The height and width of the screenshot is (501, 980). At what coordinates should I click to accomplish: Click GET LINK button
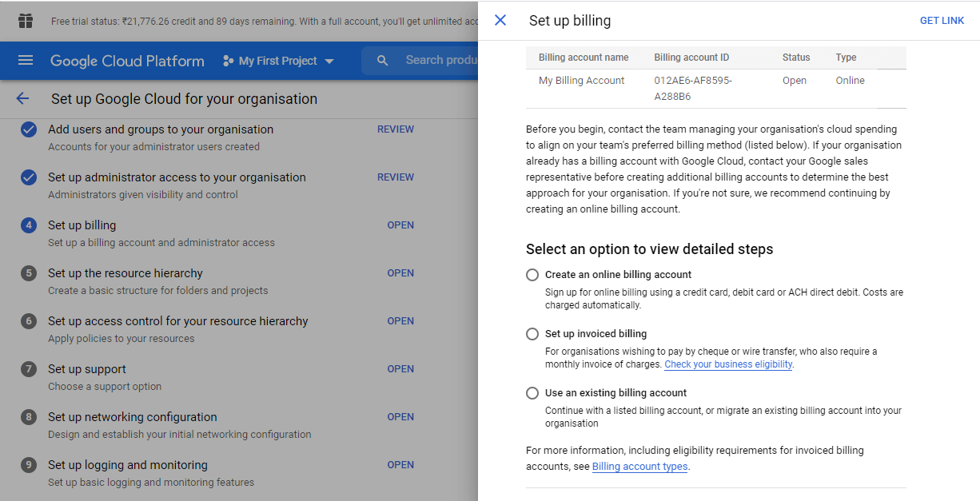[942, 21]
